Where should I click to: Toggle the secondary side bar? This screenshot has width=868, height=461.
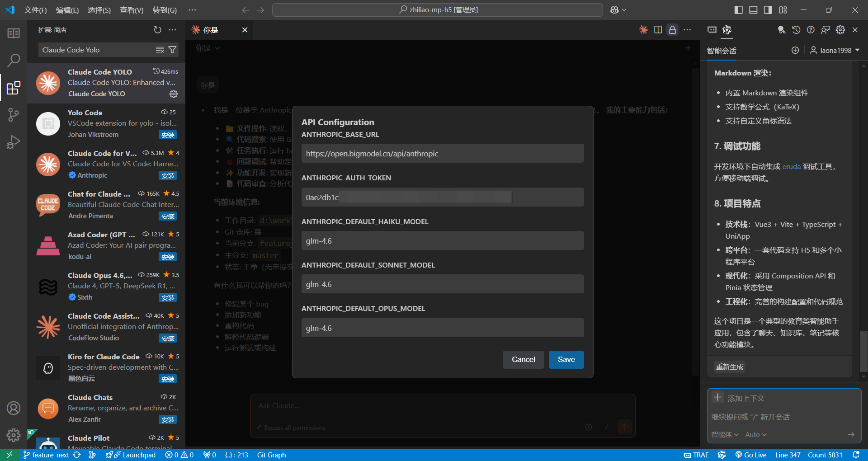click(x=768, y=10)
